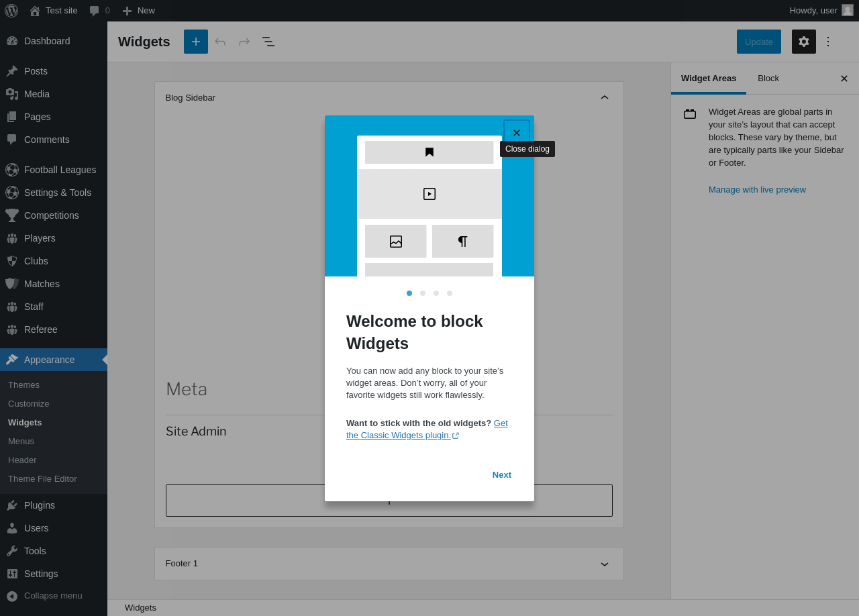Collapse the Blog Sidebar widget area
The width and height of the screenshot is (859, 616).
[604, 98]
